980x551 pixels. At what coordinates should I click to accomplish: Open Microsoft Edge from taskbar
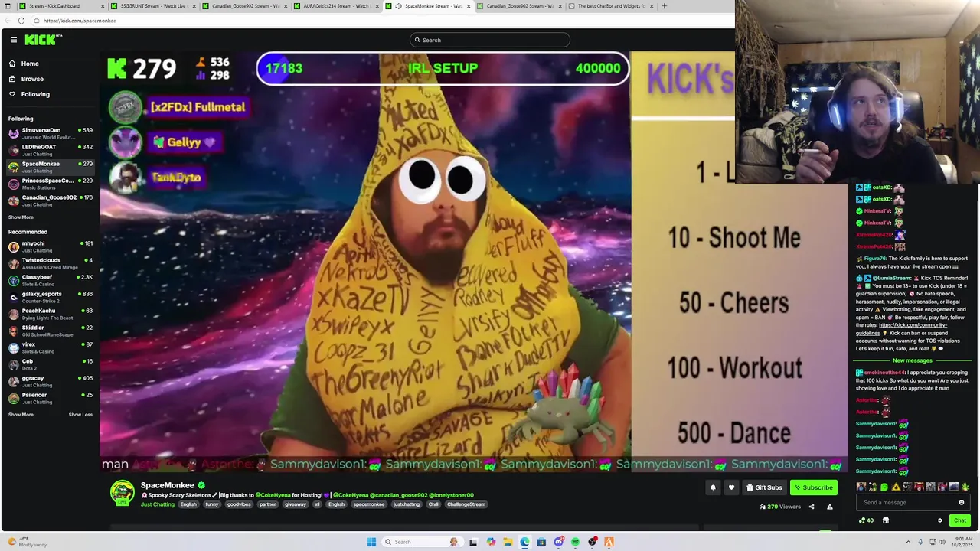(x=524, y=542)
